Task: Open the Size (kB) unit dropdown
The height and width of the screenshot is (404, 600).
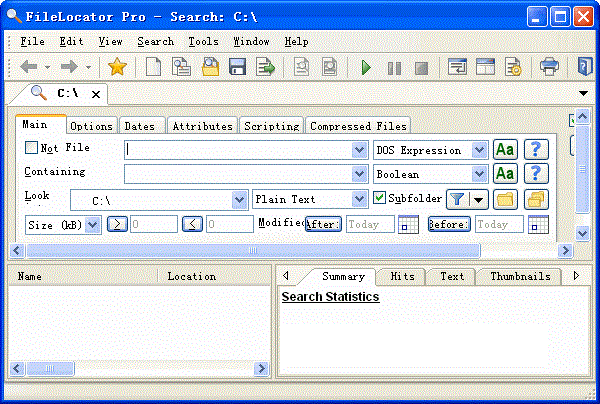Action: click(x=93, y=225)
